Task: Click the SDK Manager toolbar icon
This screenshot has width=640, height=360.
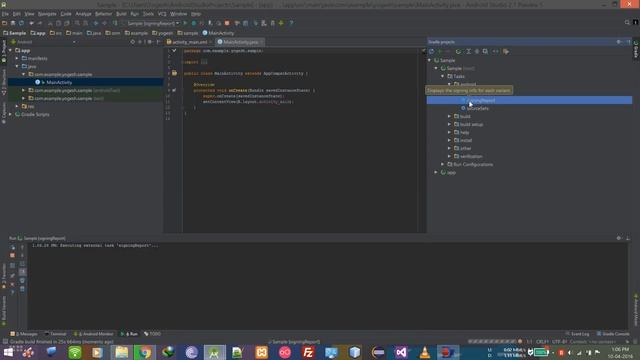Action: (273, 23)
